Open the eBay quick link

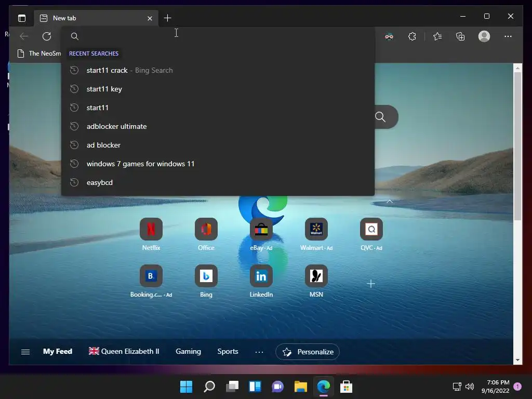coord(261,234)
